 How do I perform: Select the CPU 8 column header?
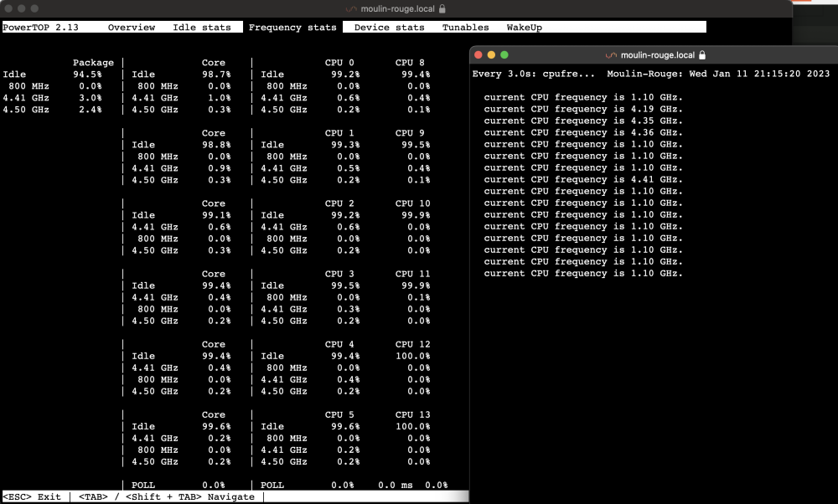[x=410, y=63]
